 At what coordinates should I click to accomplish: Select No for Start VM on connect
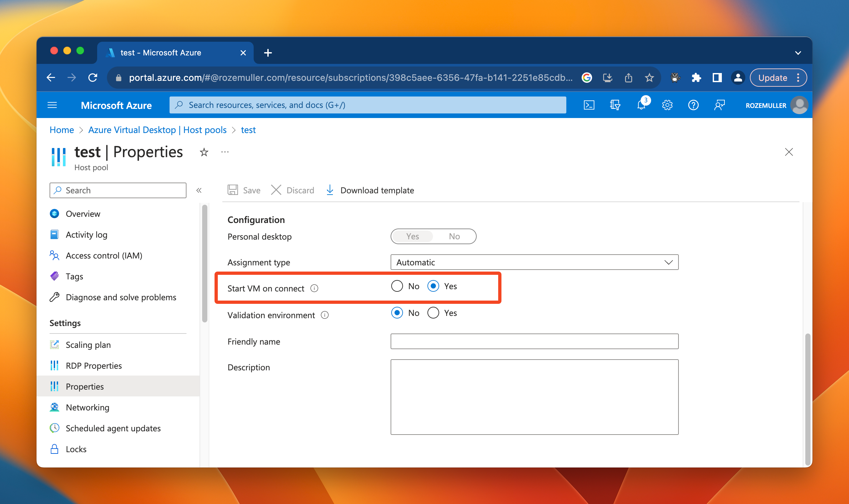pos(397,286)
